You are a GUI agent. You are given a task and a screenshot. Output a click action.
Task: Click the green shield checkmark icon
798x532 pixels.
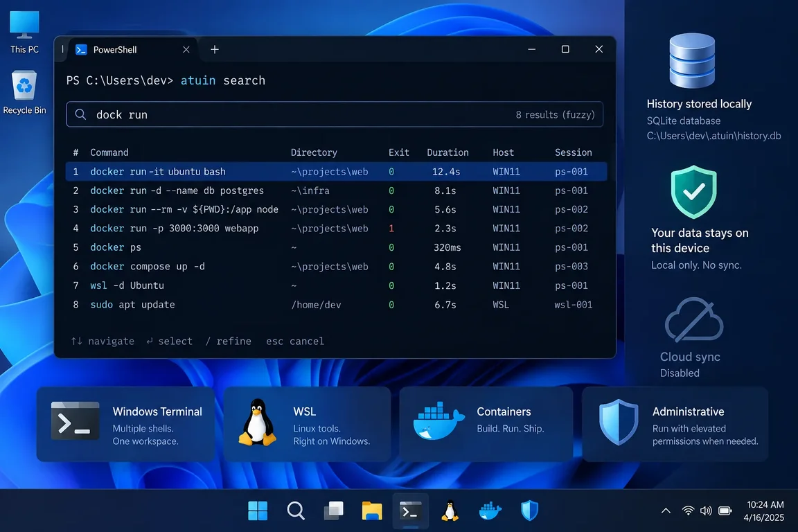point(693,191)
